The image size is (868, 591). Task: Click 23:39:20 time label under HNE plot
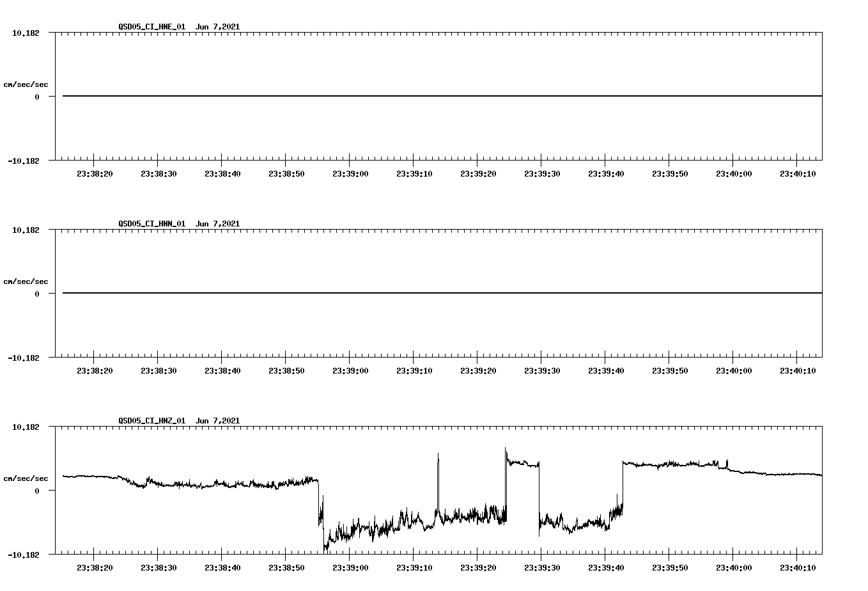coord(478,174)
